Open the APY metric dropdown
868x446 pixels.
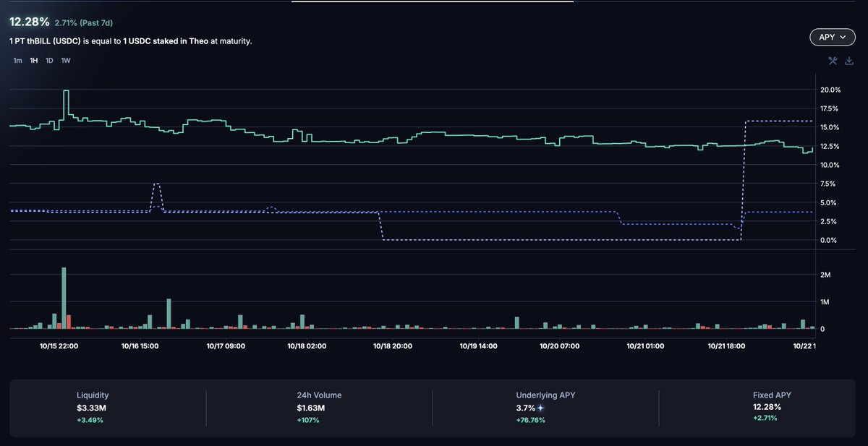[x=832, y=38]
